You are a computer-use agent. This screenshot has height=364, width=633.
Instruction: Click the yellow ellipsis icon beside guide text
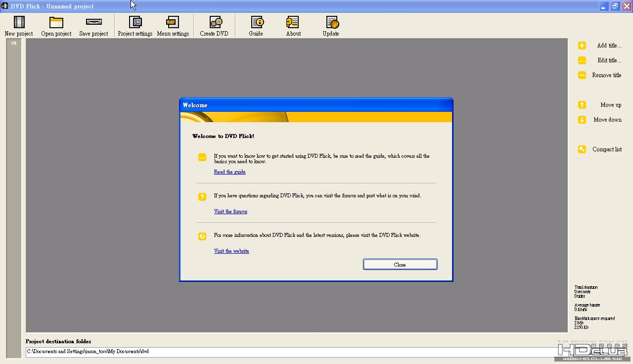click(x=202, y=157)
